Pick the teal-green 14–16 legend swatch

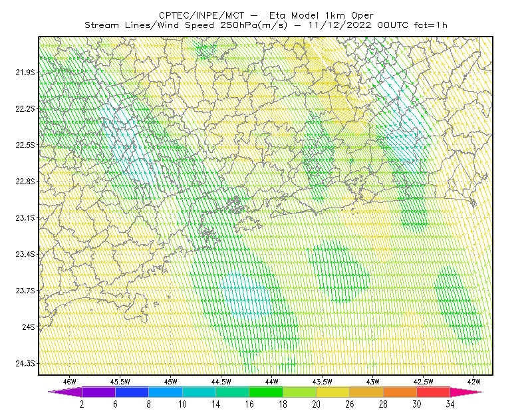(x=232, y=392)
